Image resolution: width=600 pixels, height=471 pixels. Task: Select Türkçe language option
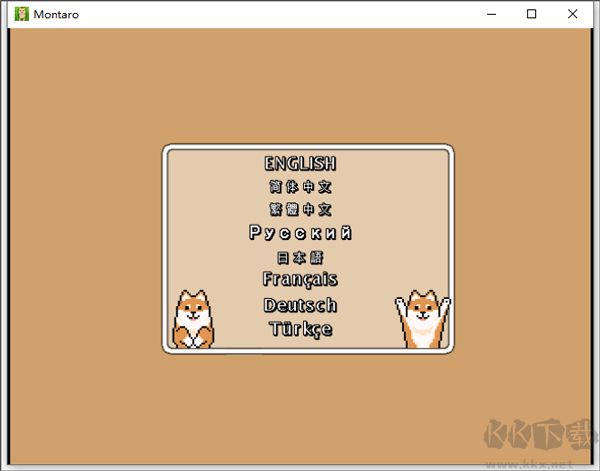301,329
